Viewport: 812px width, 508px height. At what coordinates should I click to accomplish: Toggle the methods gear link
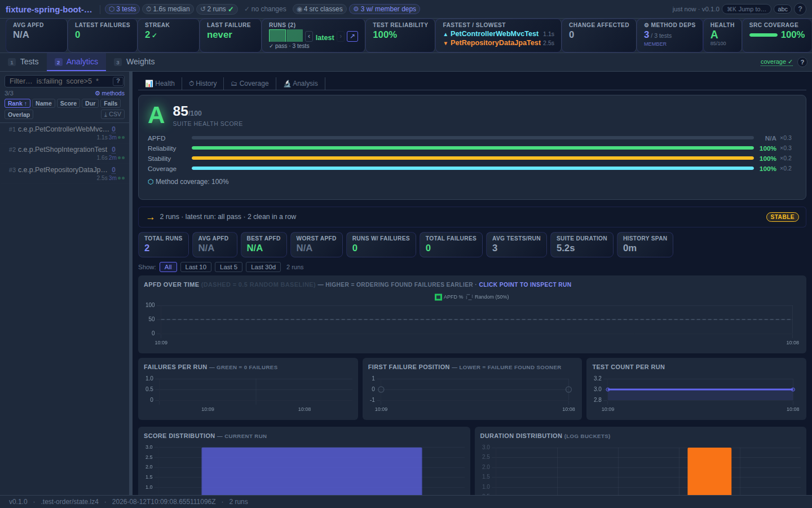coord(109,94)
